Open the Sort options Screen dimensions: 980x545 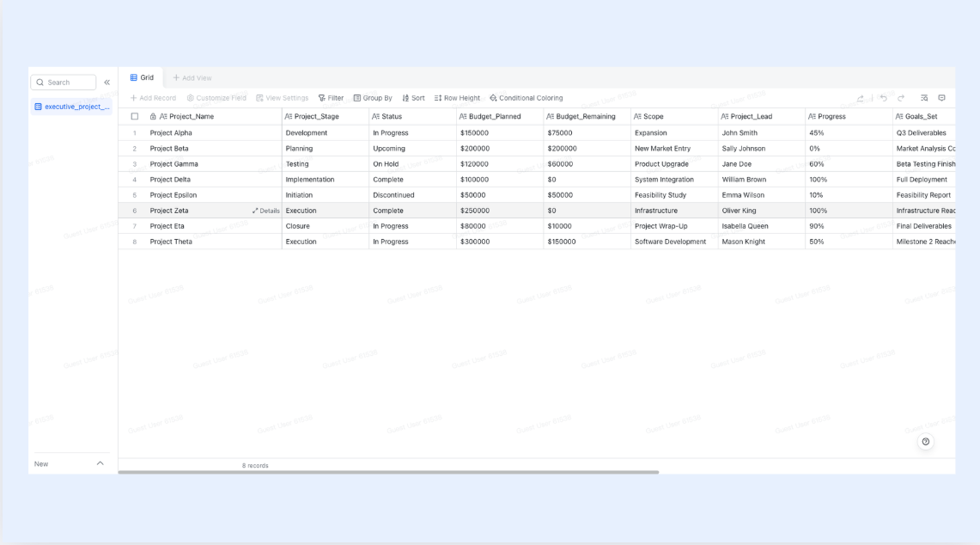tap(413, 98)
